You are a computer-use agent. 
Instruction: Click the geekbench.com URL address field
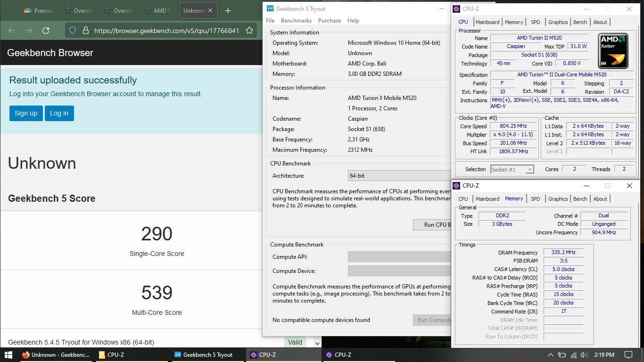click(166, 31)
